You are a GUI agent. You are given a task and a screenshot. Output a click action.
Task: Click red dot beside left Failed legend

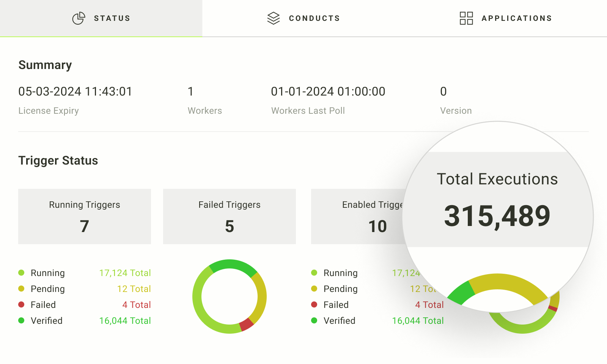(x=21, y=304)
